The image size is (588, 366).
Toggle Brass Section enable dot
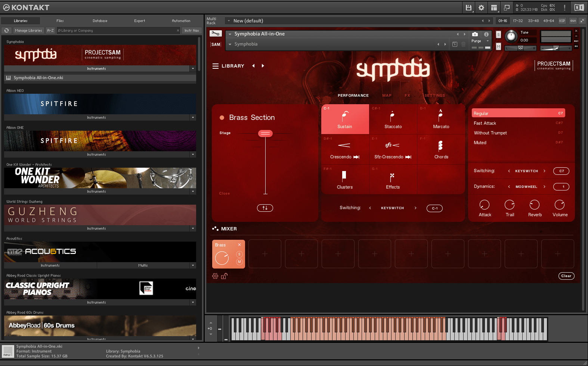pos(222,118)
